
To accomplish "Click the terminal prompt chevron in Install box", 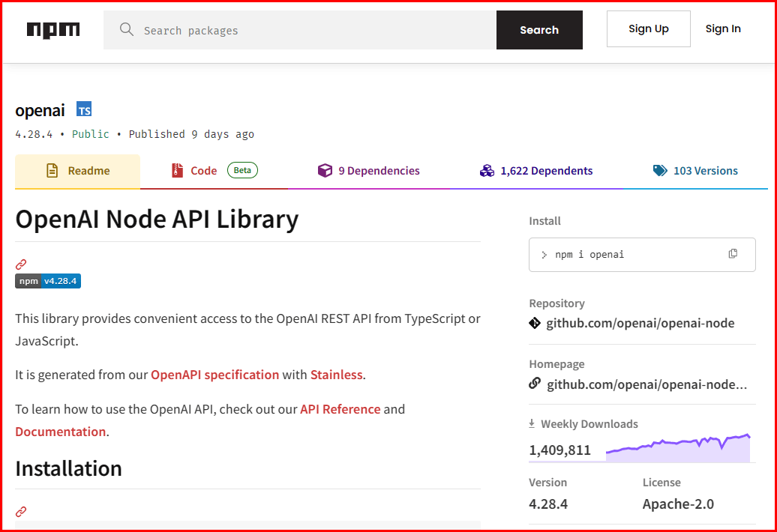I will pyautogui.click(x=544, y=255).
